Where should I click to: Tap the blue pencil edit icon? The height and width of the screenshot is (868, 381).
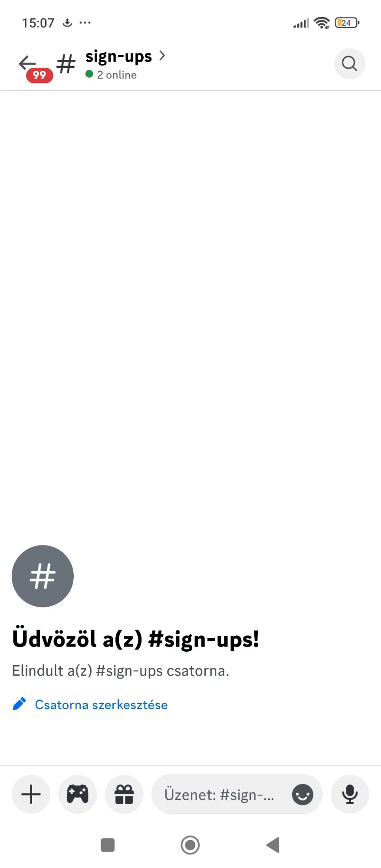(20, 704)
